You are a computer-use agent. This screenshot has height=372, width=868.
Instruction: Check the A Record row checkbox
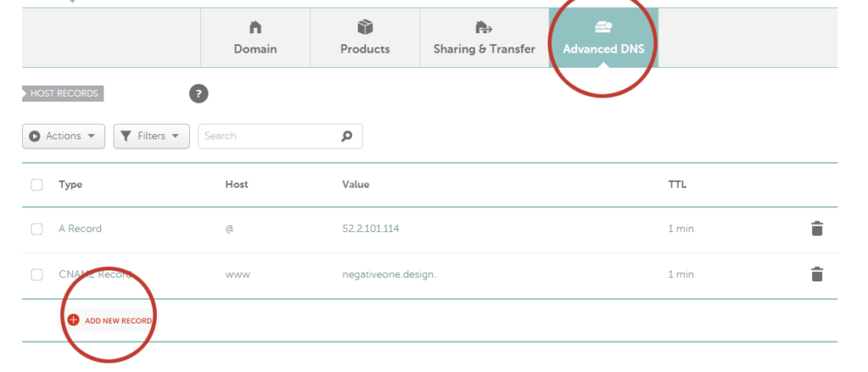coord(36,229)
